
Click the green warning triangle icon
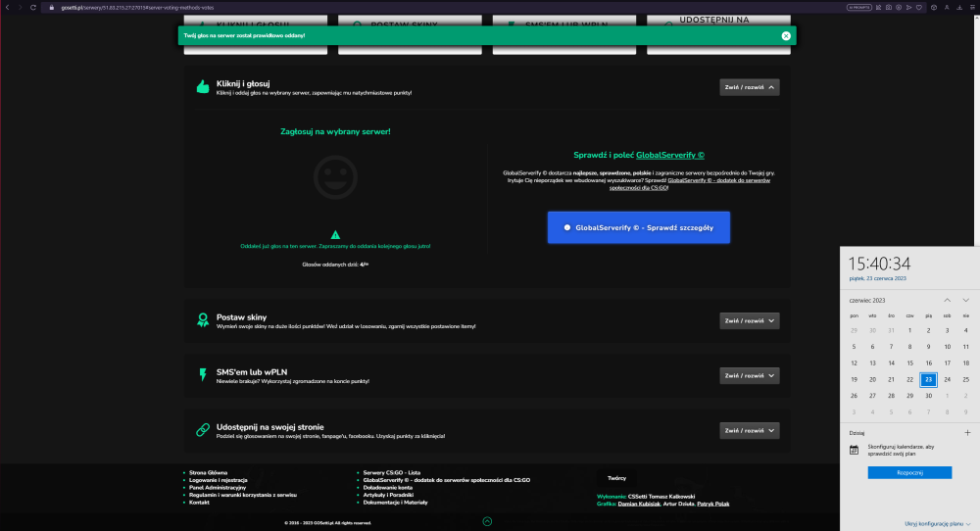(335, 235)
